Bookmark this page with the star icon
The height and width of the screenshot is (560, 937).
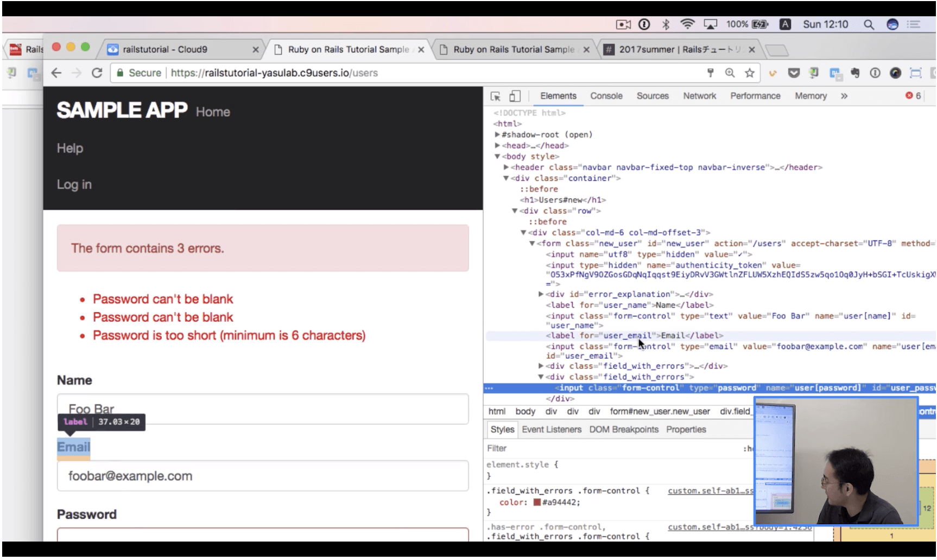pos(750,73)
